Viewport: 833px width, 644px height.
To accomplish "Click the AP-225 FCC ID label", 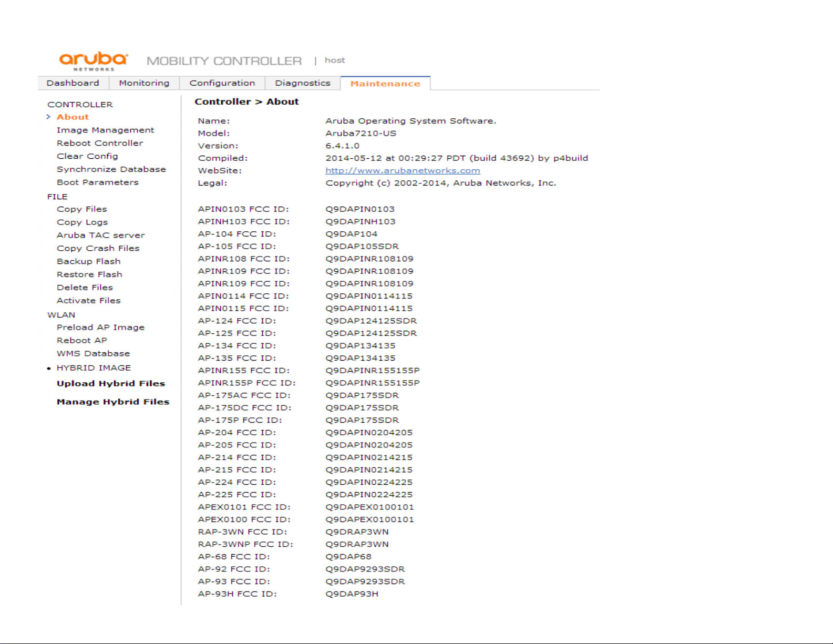I will 237,495.
